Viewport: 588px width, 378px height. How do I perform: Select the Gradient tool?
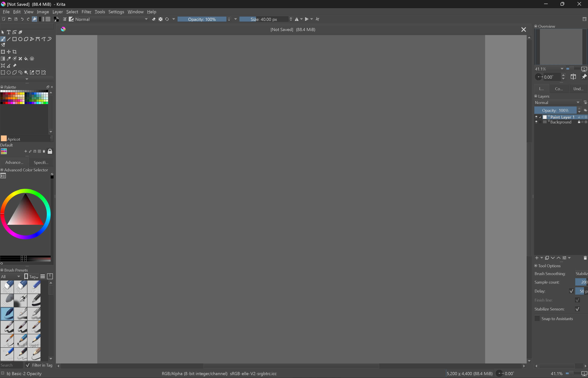coord(3,59)
